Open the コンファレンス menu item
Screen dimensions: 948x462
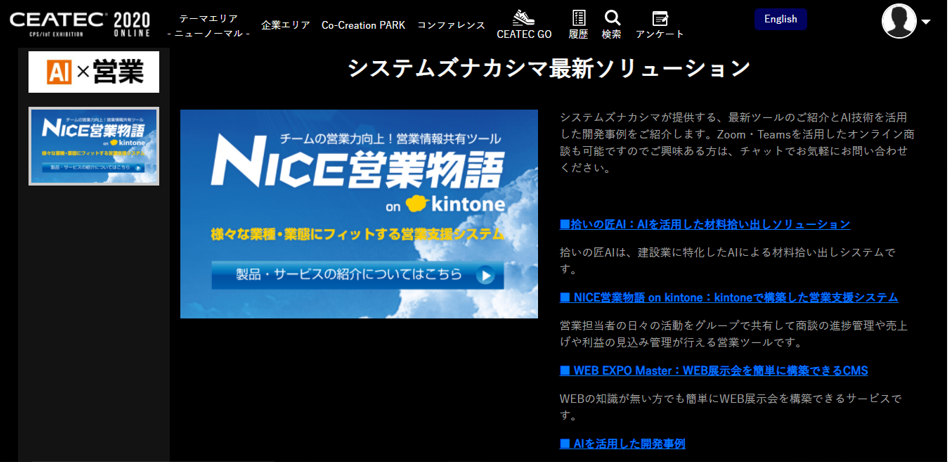(x=451, y=25)
